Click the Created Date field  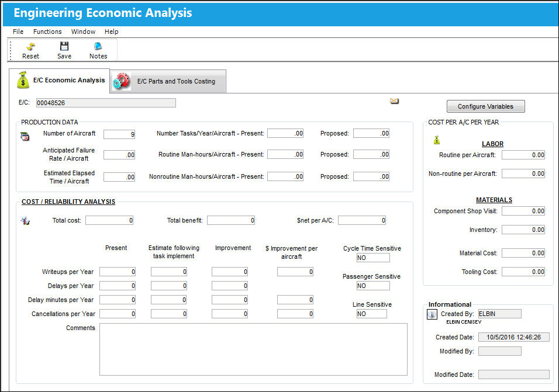tap(514, 337)
